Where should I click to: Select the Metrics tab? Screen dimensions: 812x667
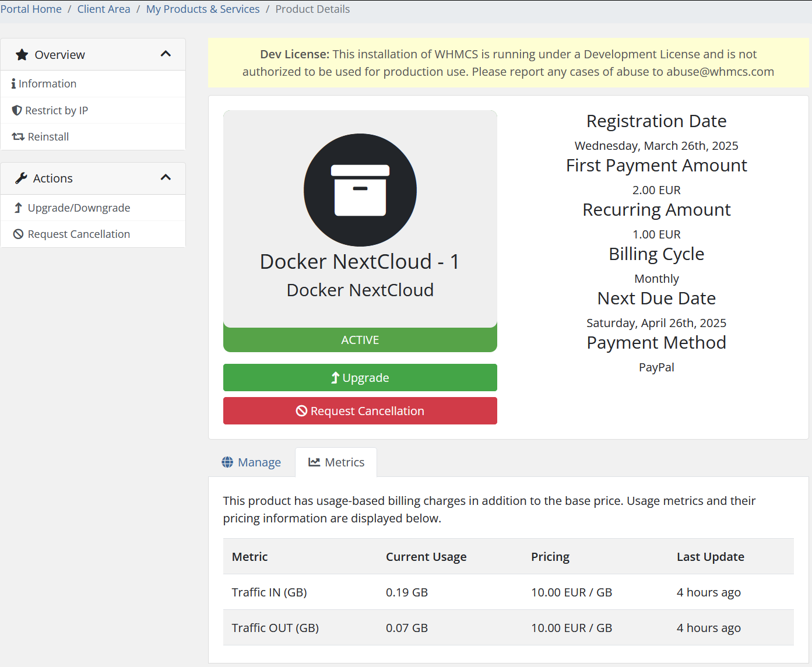pyautogui.click(x=336, y=462)
